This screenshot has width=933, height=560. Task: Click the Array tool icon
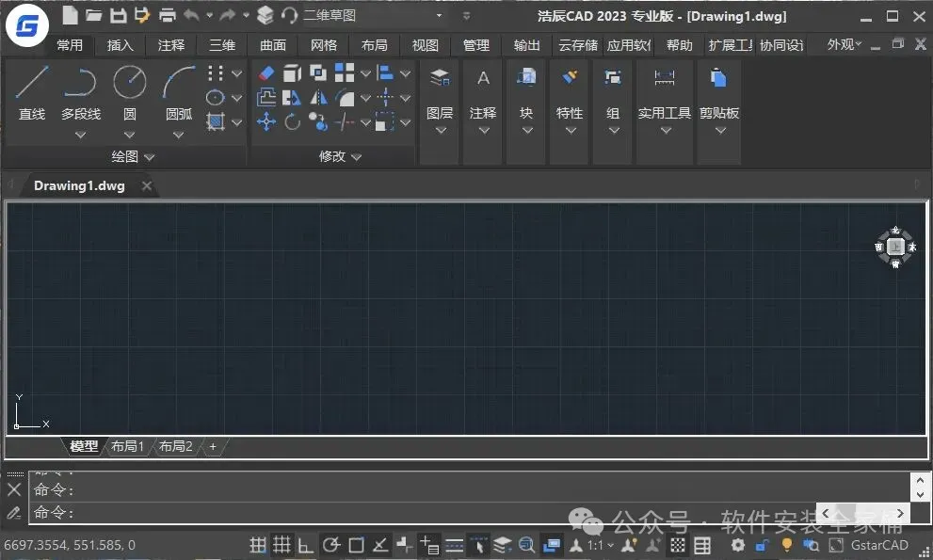pos(345,72)
